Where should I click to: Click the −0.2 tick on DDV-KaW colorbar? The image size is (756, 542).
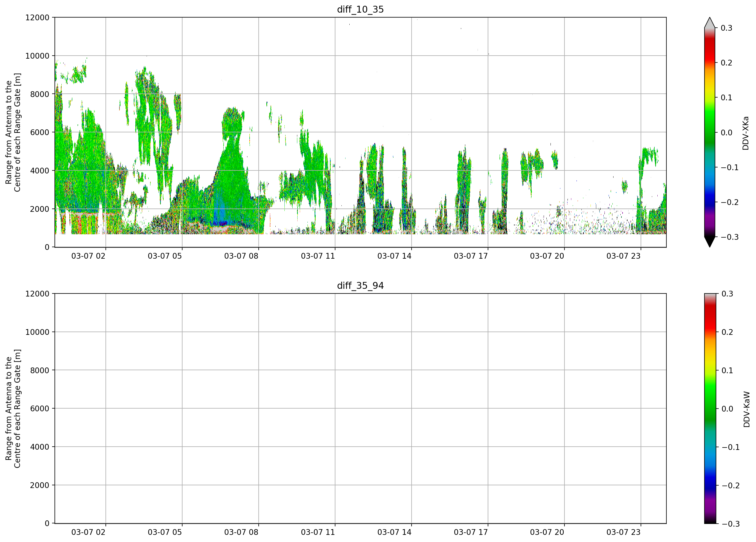pyautogui.click(x=731, y=485)
